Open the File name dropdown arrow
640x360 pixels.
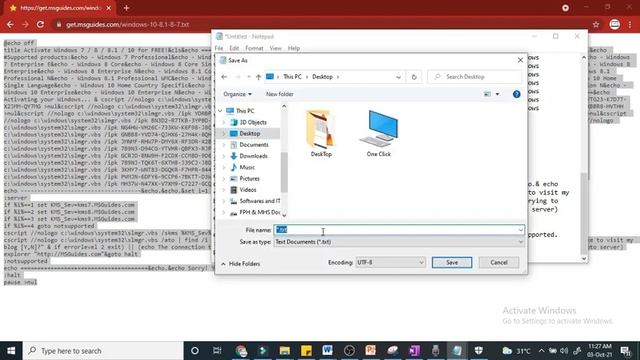(520, 230)
